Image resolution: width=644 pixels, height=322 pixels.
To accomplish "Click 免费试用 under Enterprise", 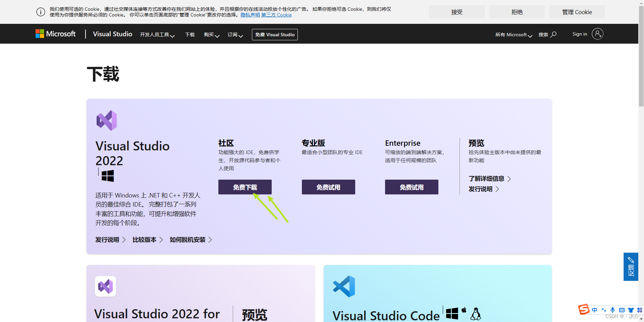I will [x=412, y=187].
